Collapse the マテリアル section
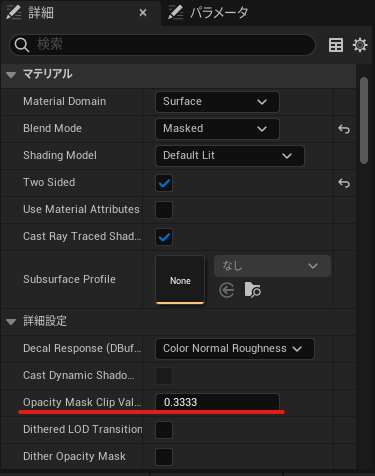Image resolution: width=375 pixels, height=476 pixels. (x=11, y=74)
